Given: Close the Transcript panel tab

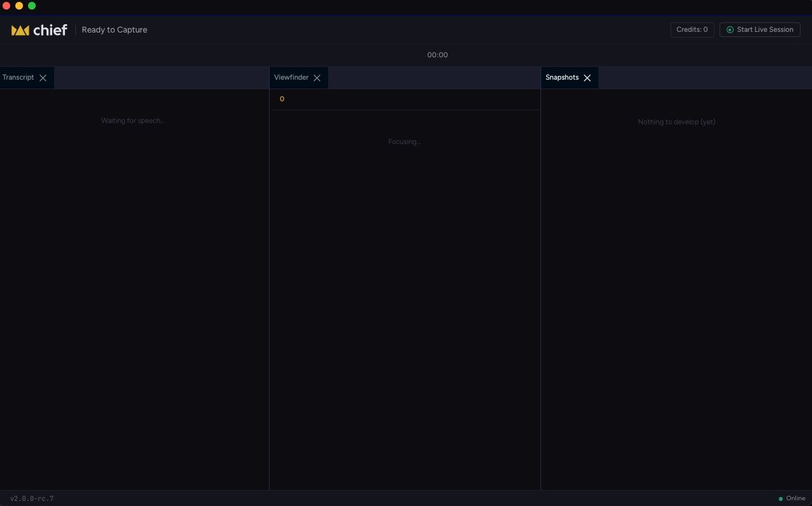Looking at the screenshot, I should tap(43, 78).
